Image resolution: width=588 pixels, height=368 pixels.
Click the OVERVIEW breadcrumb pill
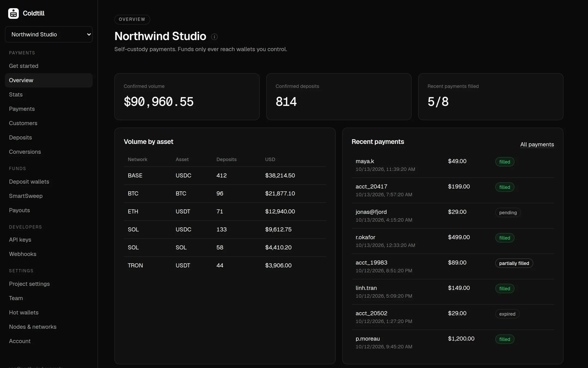132,19
